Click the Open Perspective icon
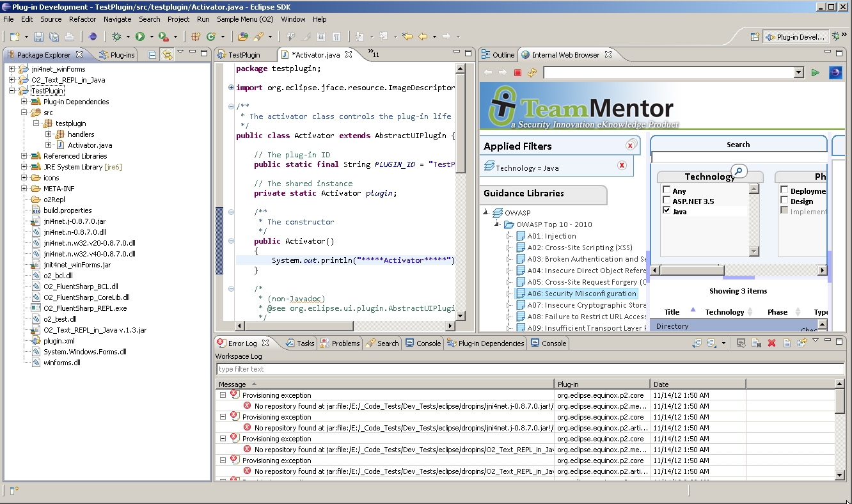 [x=755, y=37]
